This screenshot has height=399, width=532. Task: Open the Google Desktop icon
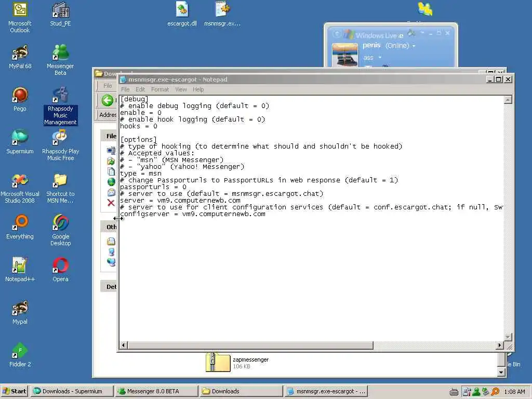60,231
